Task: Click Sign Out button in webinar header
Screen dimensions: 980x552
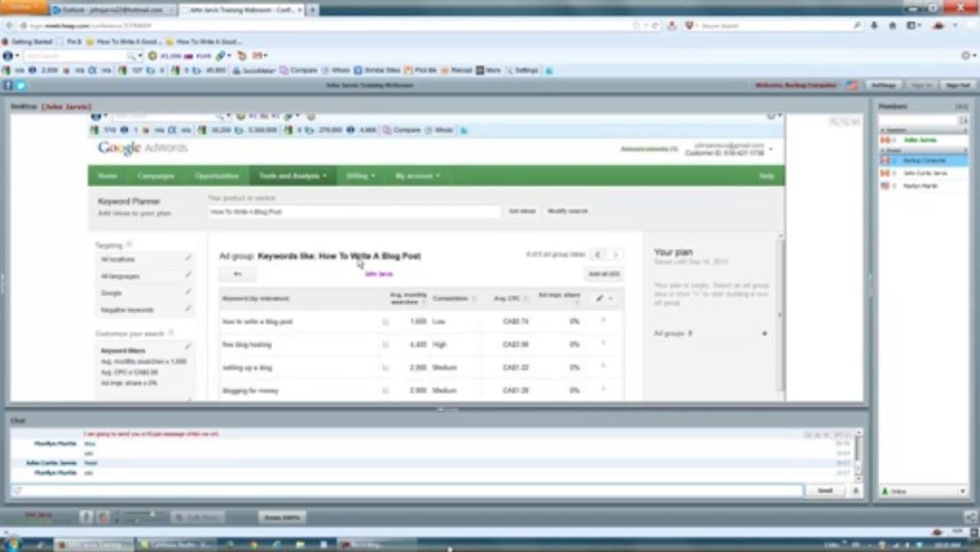Action: (958, 85)
